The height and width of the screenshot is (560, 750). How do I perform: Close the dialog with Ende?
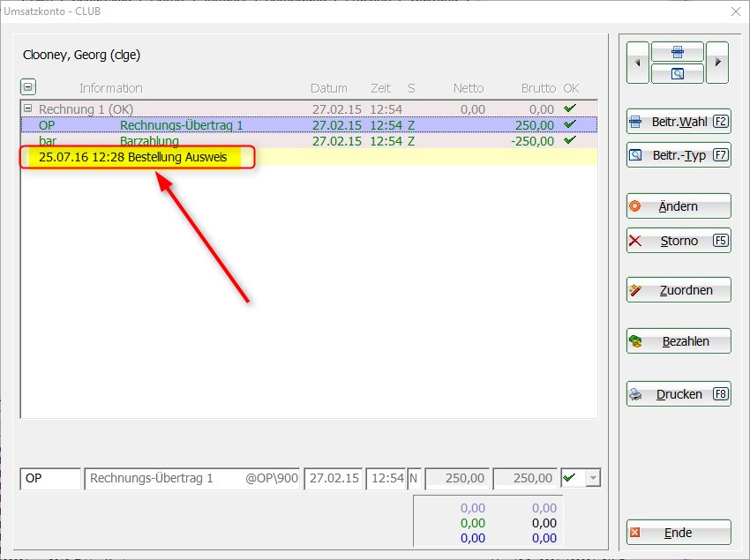678,533
